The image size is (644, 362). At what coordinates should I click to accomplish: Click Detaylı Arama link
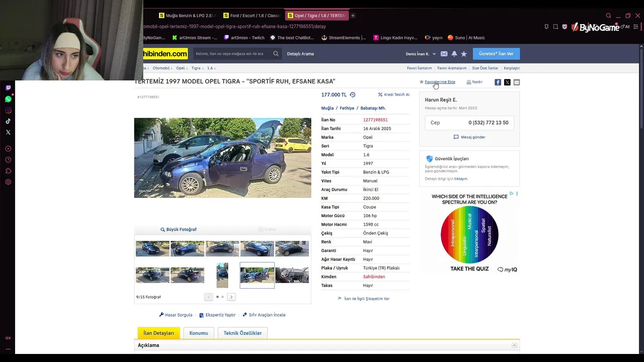pos(300,54)
